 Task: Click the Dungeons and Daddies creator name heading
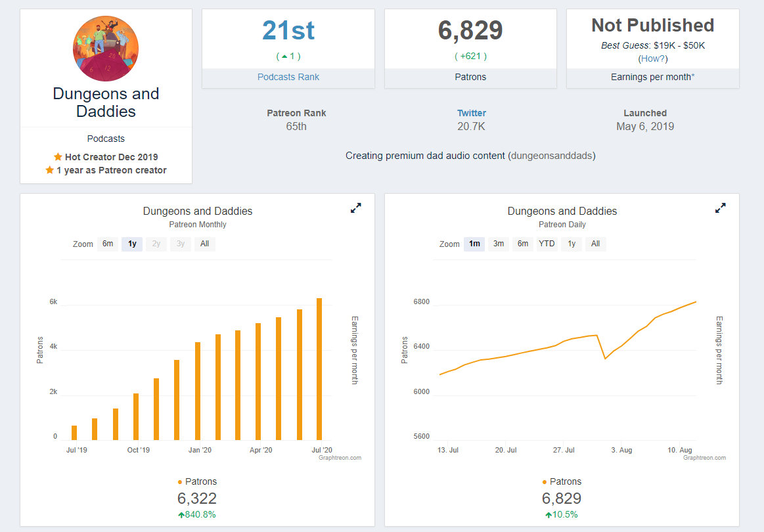[106, 102]
